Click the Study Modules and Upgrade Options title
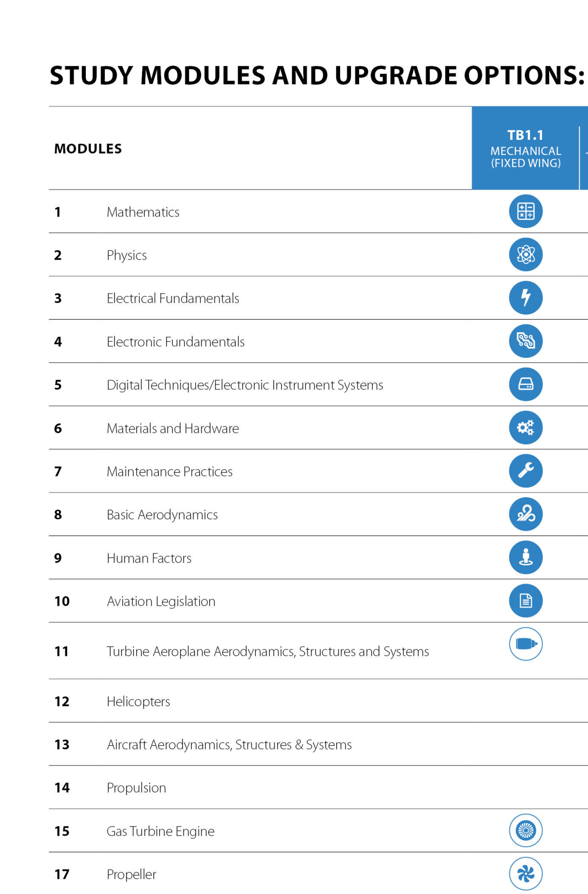Image resolution: width=588 pixels, height=894 pixels. (317, 75)
